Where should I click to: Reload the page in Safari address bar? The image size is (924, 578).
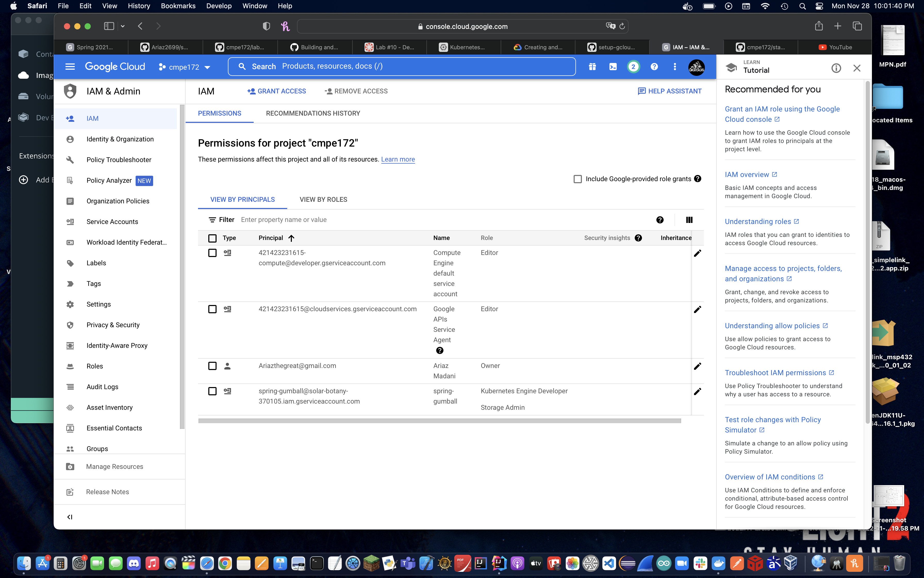(x=622, y=26)
